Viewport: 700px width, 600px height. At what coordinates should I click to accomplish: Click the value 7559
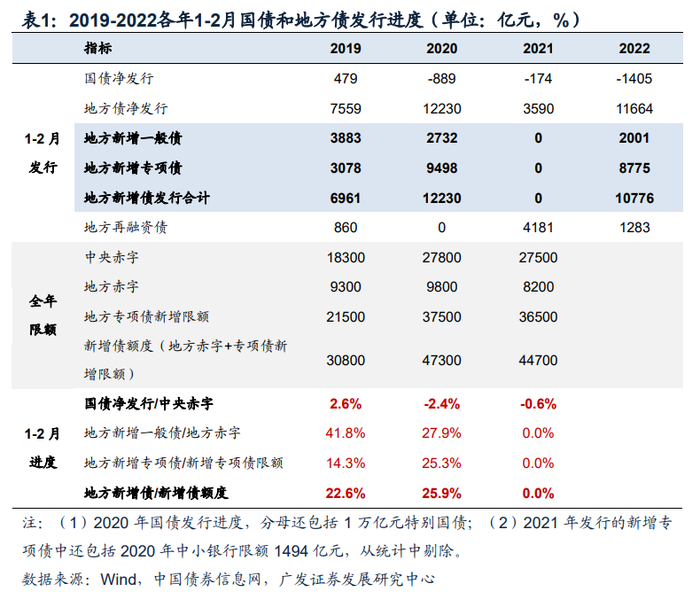(345, 108)
